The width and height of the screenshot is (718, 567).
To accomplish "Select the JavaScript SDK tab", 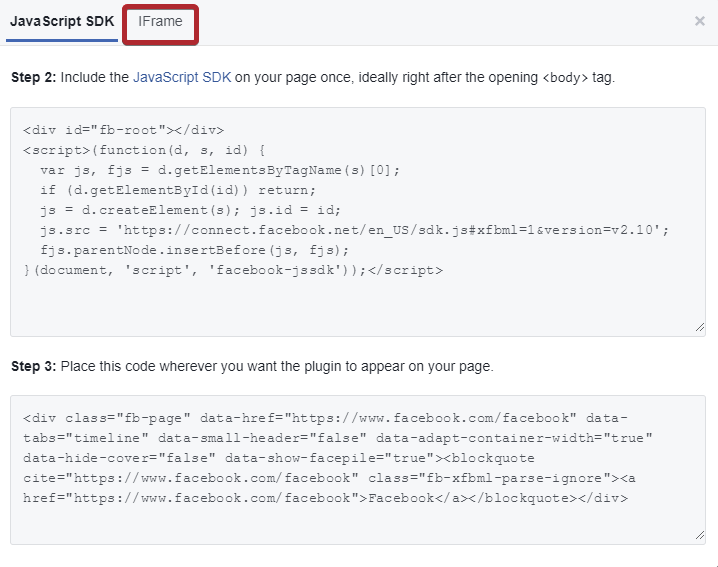I will click(62, 22).
